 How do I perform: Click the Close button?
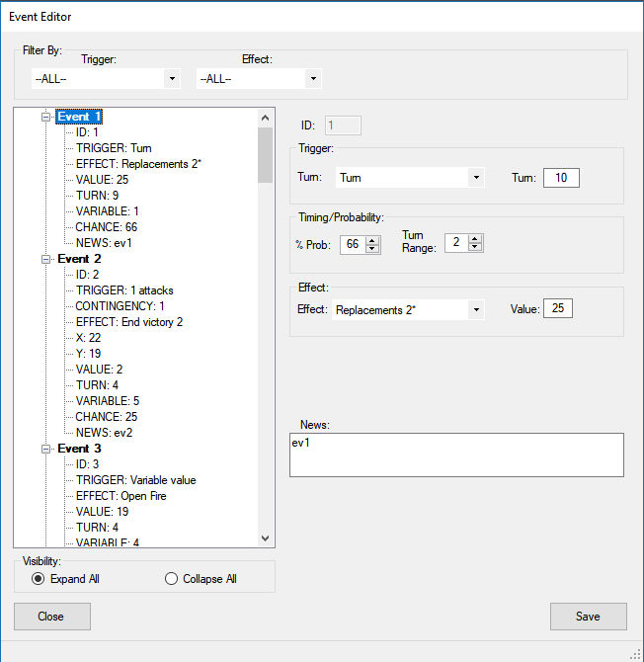point(51,617)
